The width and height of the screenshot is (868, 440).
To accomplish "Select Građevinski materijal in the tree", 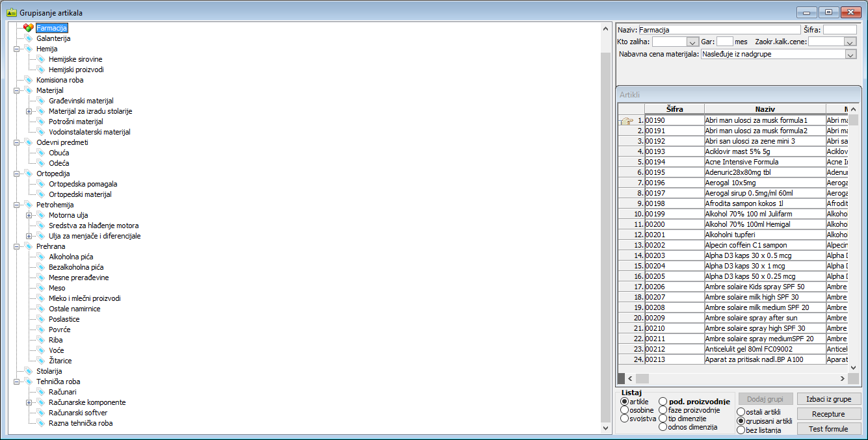I will [x=81, y=101].
